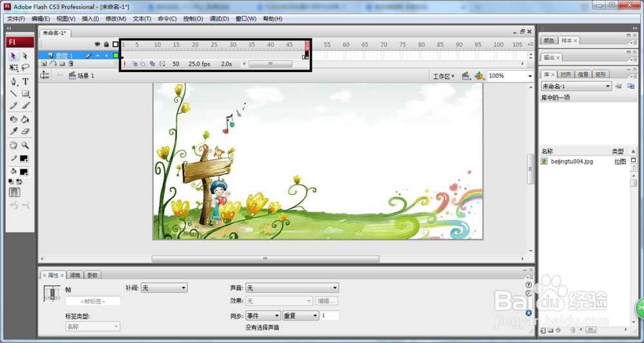Click the swap colors button
Screen dimensions: 644x343
point(19,181)
